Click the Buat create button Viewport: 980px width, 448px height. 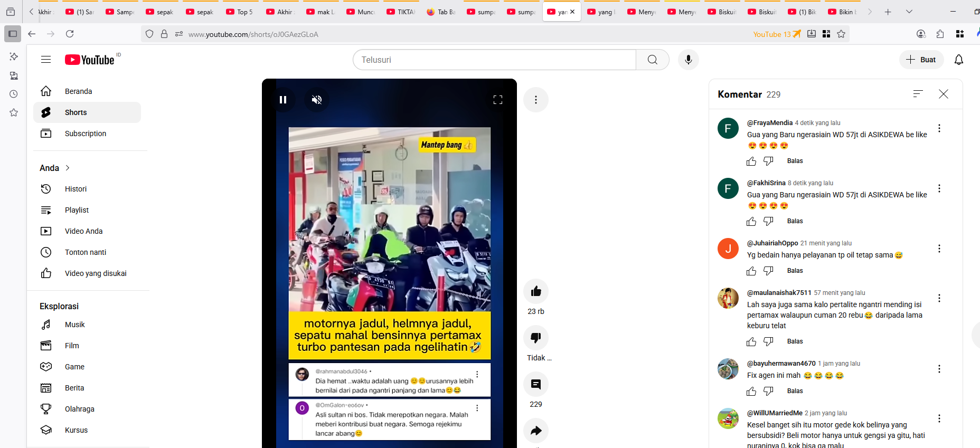pos(921,60)
